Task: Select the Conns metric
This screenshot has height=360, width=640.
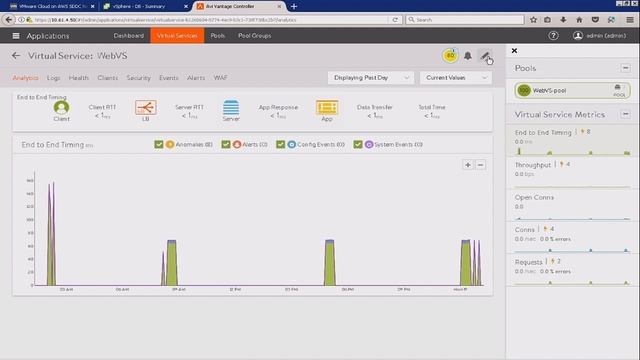Action: tap(572, 238)
